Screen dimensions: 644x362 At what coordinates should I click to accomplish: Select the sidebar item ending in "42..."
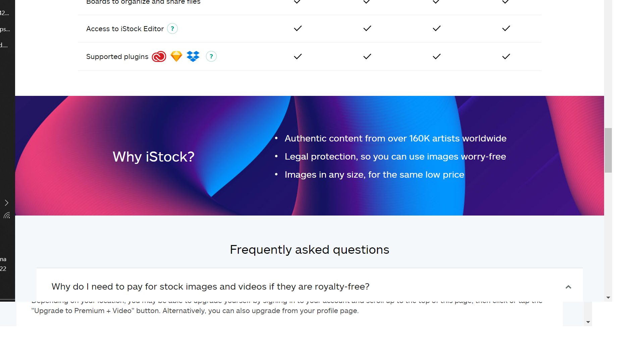[5, 13]
